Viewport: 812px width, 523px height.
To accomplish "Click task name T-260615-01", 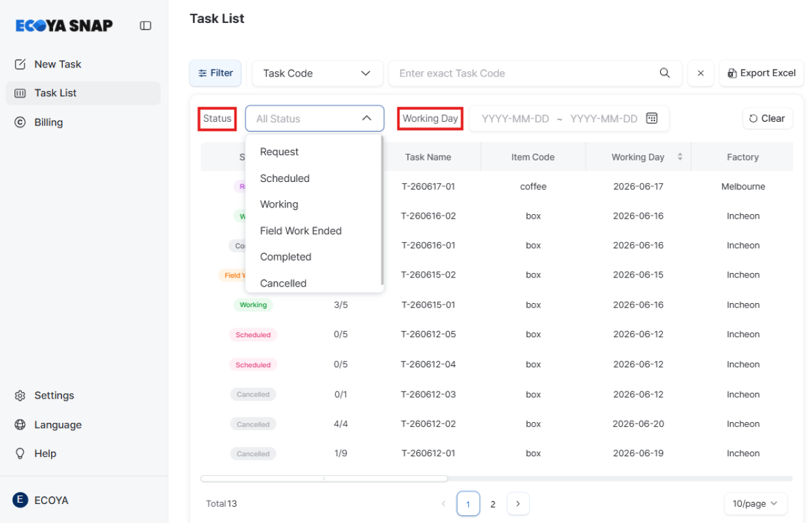I will [x=428, y=305].
